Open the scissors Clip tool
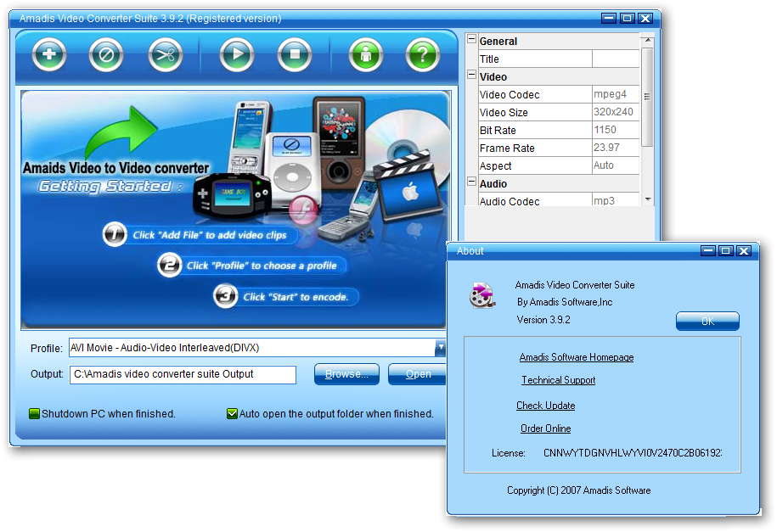This screenshot has width=777, height=532. point(166,54)
